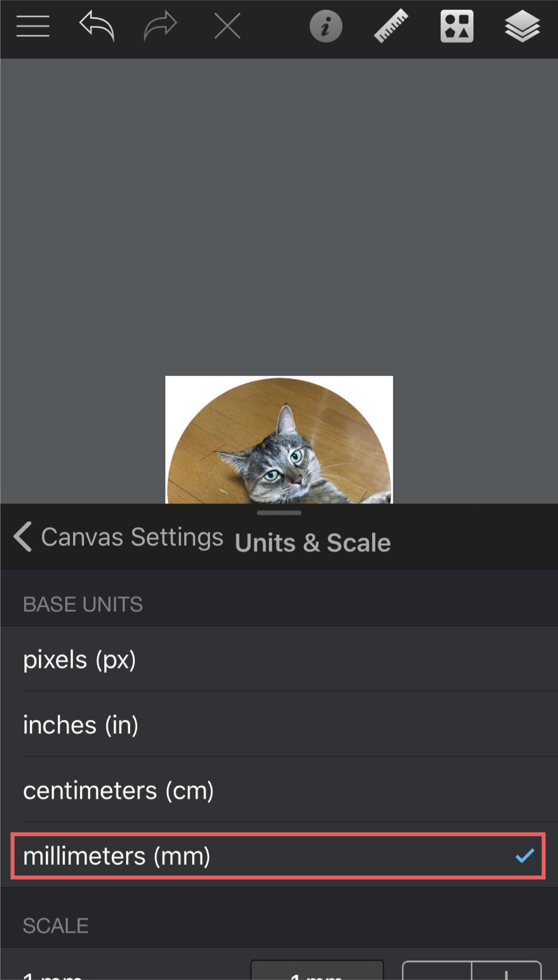The width and height of the screenshot is (558, 980).
Task: Show the layers panel
Action: tap(522, 26)
